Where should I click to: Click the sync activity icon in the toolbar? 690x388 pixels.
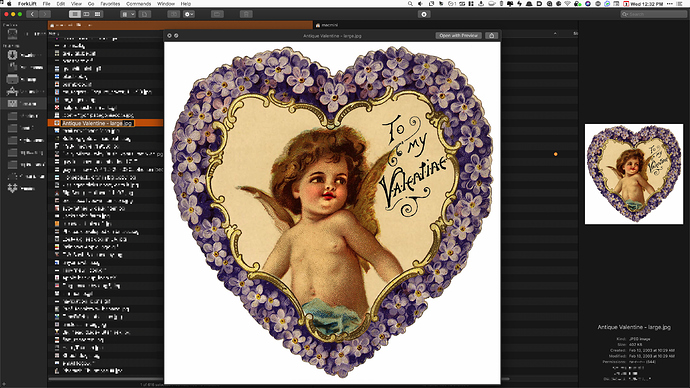pos(424,14)
